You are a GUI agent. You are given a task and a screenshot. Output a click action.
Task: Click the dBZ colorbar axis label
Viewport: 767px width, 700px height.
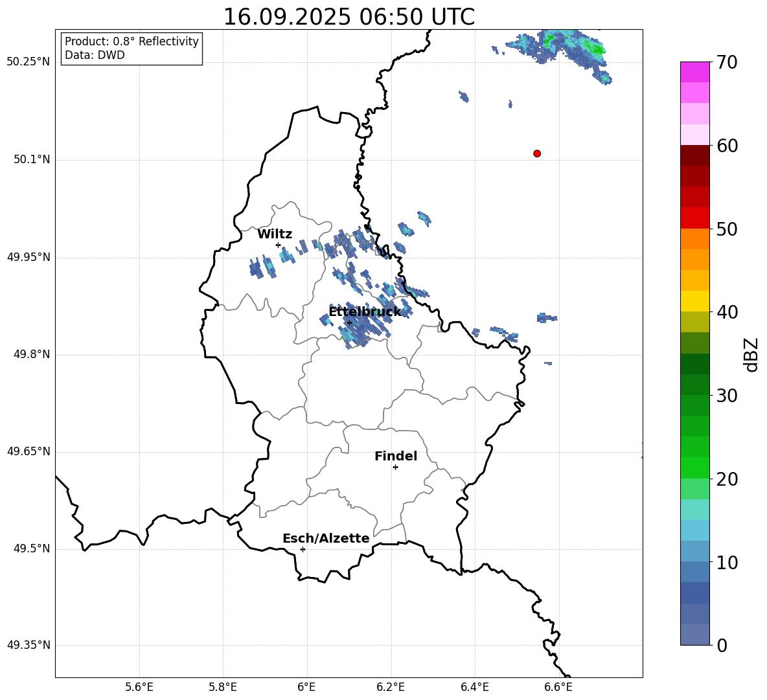(751, 354)
